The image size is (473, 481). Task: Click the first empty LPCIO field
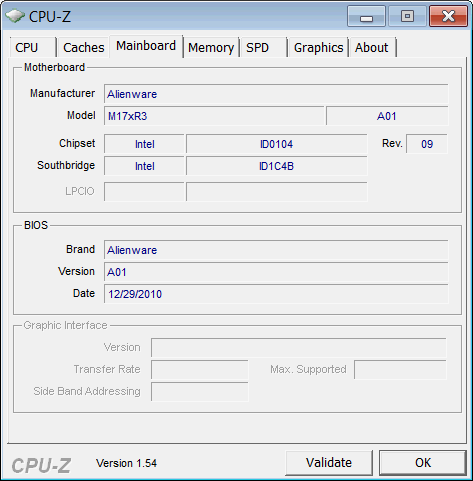(144, 191)
